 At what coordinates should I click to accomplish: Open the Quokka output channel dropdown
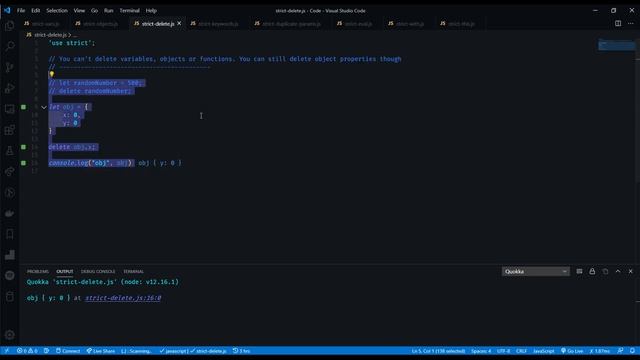(536, 271)
